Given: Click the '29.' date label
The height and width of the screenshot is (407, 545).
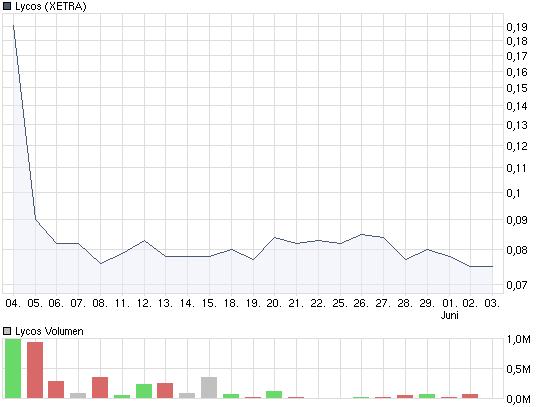Looking at the screenshot, I should tap(427, 303).
